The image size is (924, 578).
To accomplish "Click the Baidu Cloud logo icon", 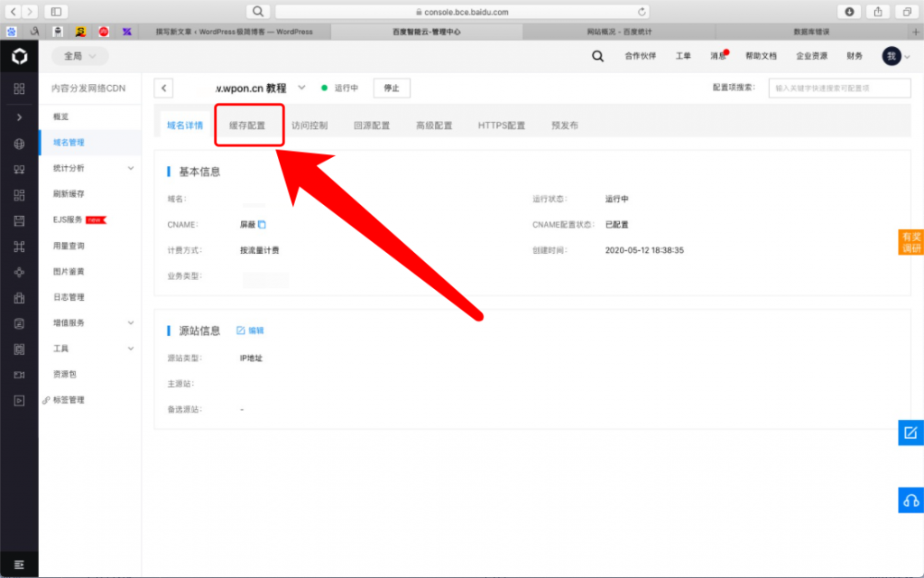I will tap(19, 57).
